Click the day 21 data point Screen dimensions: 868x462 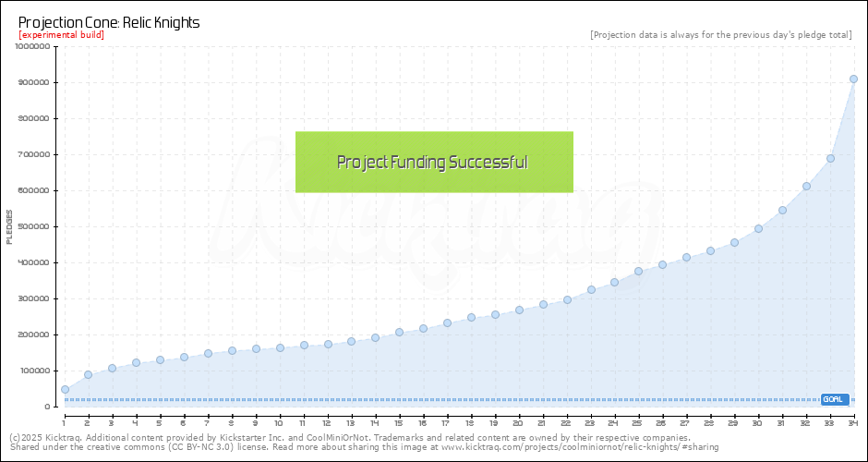(x=543, y=305)
